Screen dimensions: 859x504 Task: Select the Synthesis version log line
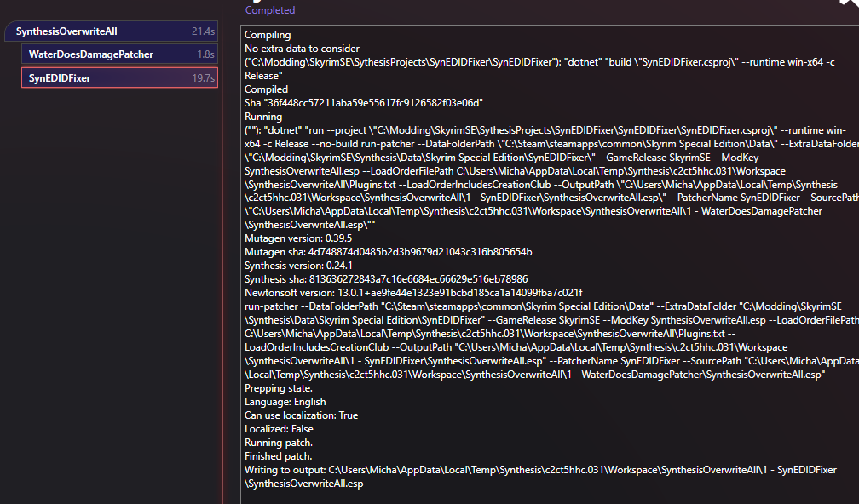point(298,266)
